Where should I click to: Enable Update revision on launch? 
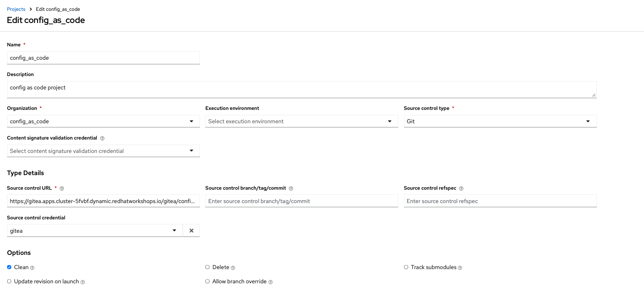[9, 282]
